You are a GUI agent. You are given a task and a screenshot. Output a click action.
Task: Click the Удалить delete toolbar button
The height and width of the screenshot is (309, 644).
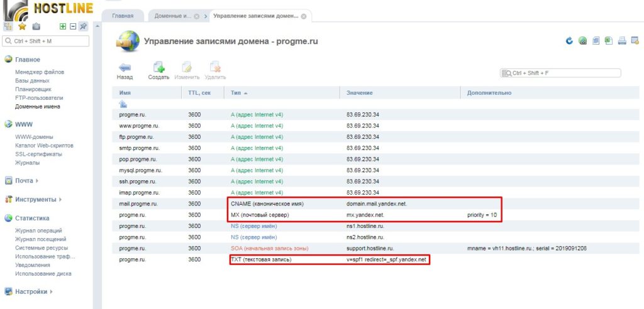tap(215, 71)
